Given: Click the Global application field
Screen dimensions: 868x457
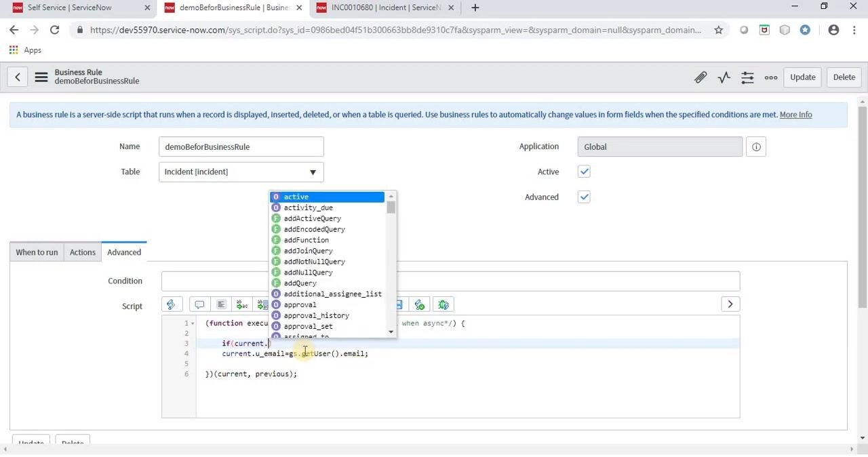Looking at the screenshot, I should click(x=660, y=146).
